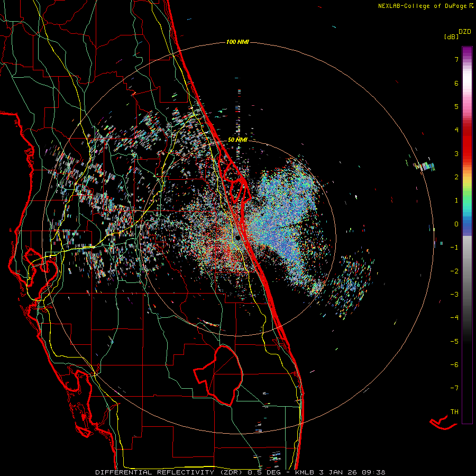Image resolution: width=476 pixels, height=476 pixels.
Task: Click the -1 dB label on the color scale
Action: (x=454, y=248)
